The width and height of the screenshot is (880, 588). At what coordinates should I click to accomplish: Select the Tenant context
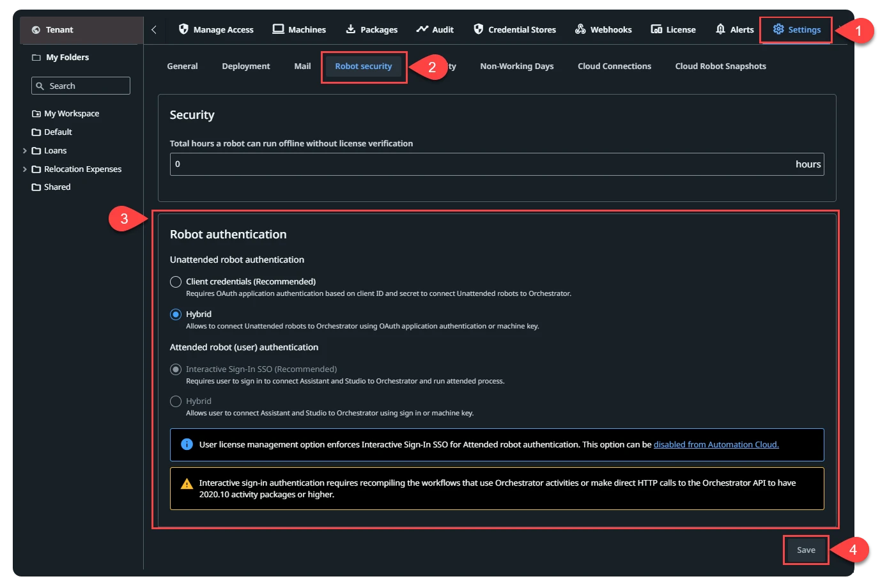pos(82,30)
